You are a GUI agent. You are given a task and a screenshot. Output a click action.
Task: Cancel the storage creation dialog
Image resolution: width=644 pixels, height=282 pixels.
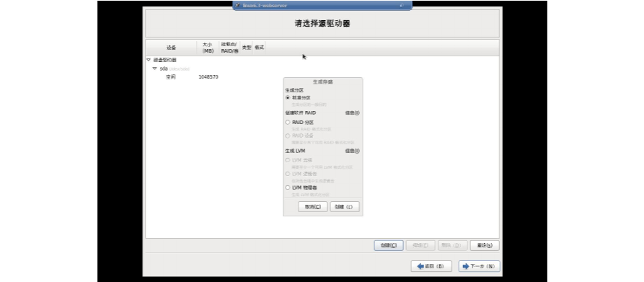pos(312,207)
